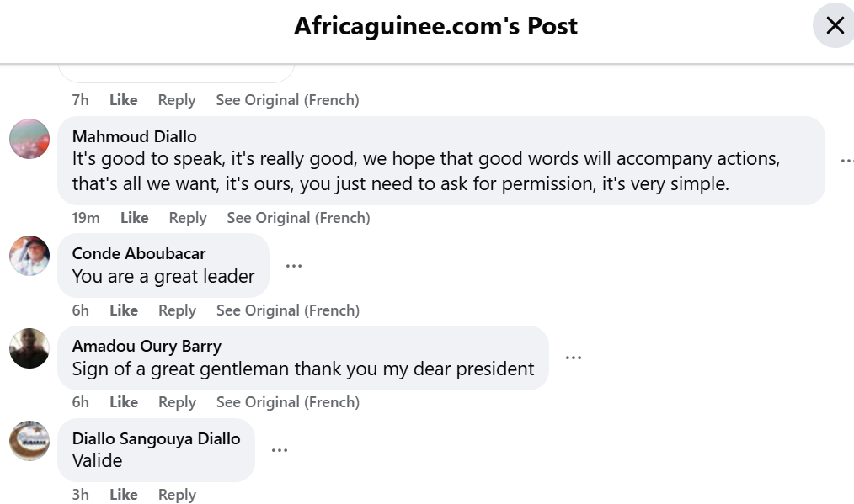
Task: Like Mahmoud Diallo's comment
Action: coord(134,218)
